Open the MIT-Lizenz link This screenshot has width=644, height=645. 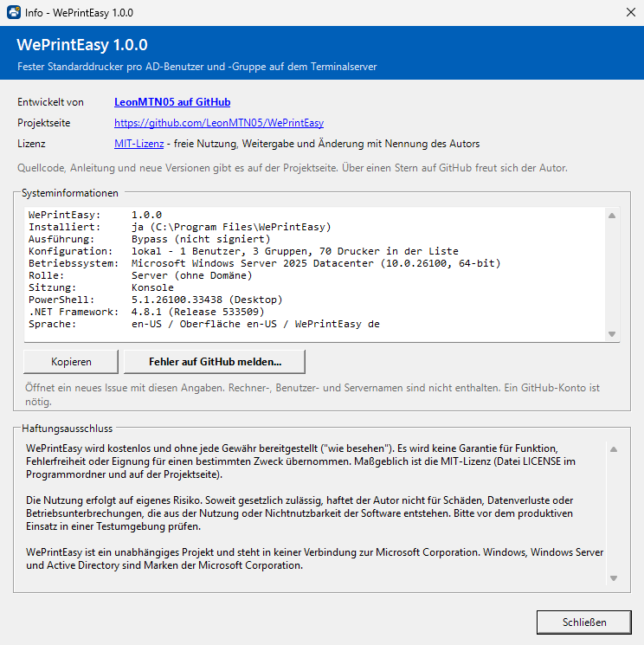pos(139,144)
